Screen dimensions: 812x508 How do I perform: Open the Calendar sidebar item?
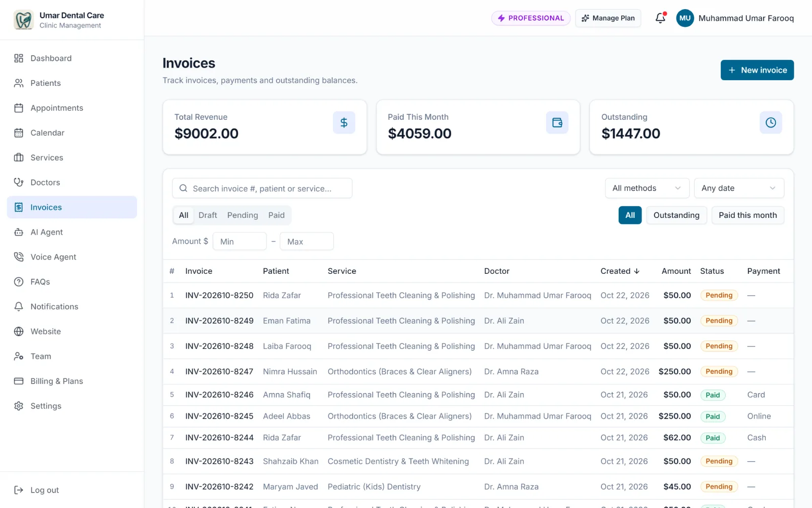point(72,133)
